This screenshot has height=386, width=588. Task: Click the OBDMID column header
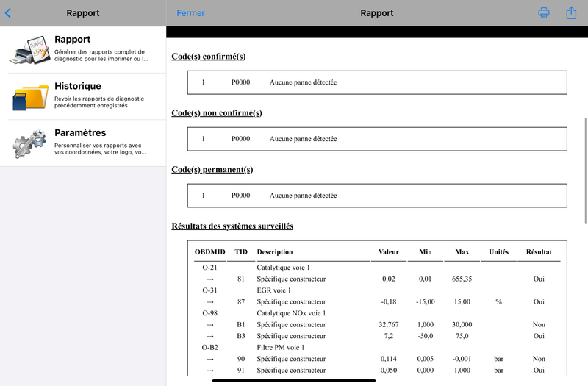coord(210,252)
